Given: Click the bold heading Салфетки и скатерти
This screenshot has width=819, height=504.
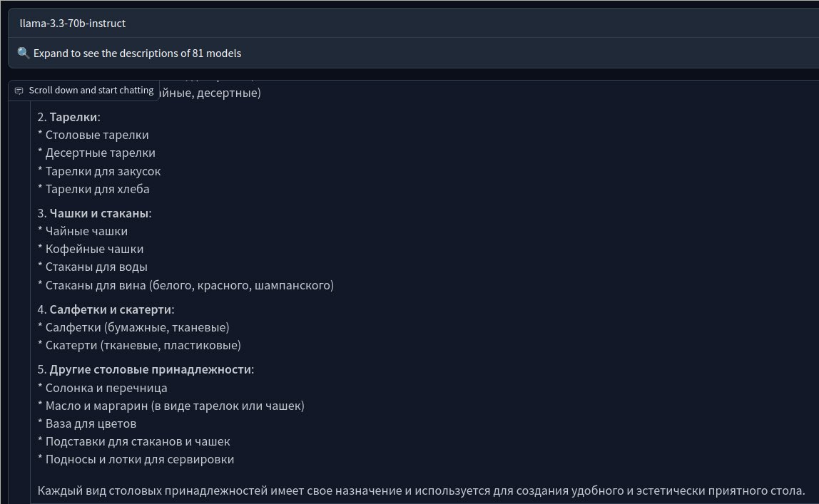Looking at the screenshot, I should point(111,309).
